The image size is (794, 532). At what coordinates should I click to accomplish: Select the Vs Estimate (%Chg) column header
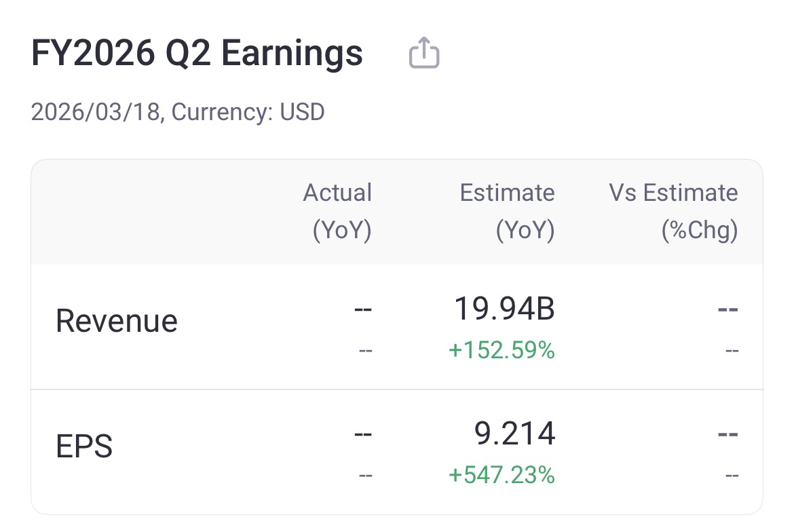tap(674, 212)
